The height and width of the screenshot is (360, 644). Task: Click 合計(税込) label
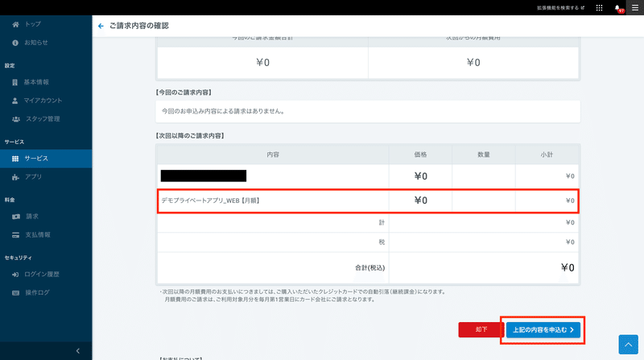(x=370, y=268)
